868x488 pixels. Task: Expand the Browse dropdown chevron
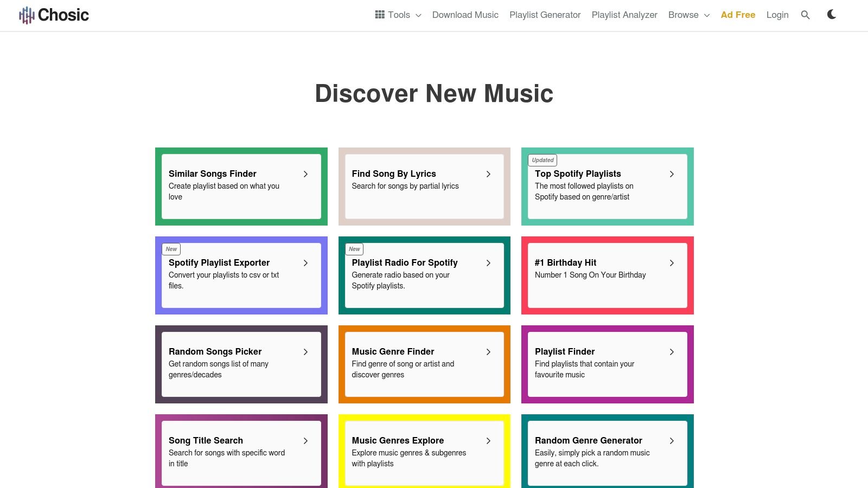pyautogui.click(x=707, y=15)
